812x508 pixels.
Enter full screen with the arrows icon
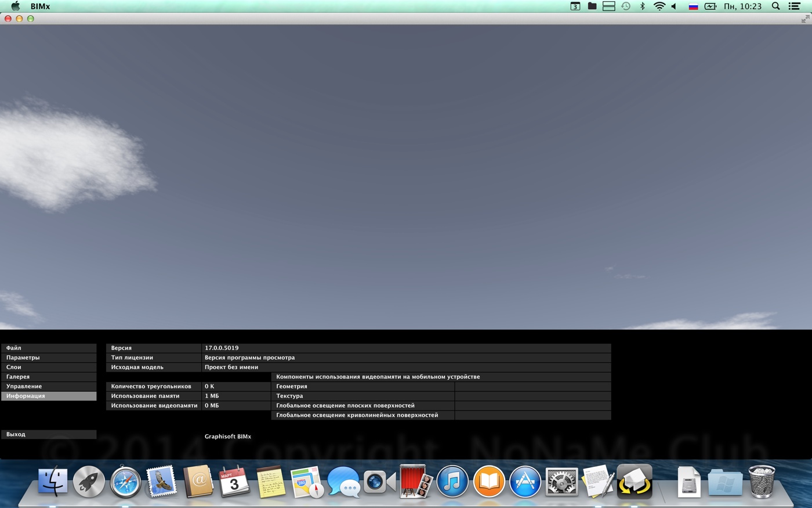(x=805, y=19)
